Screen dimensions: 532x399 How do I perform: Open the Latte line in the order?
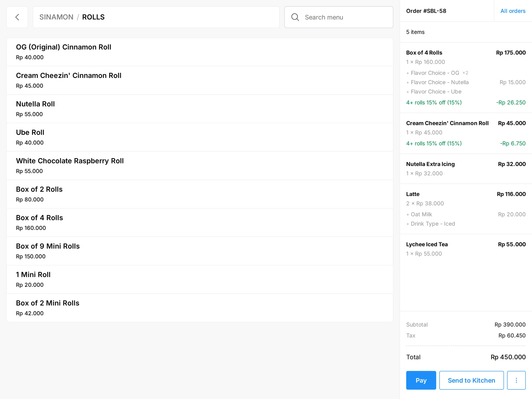point(466,209)
